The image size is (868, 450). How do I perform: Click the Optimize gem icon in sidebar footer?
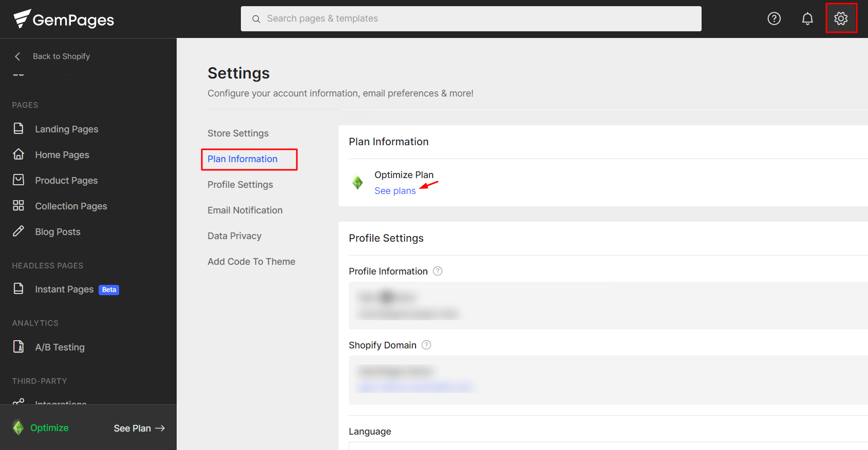(18, 427)
